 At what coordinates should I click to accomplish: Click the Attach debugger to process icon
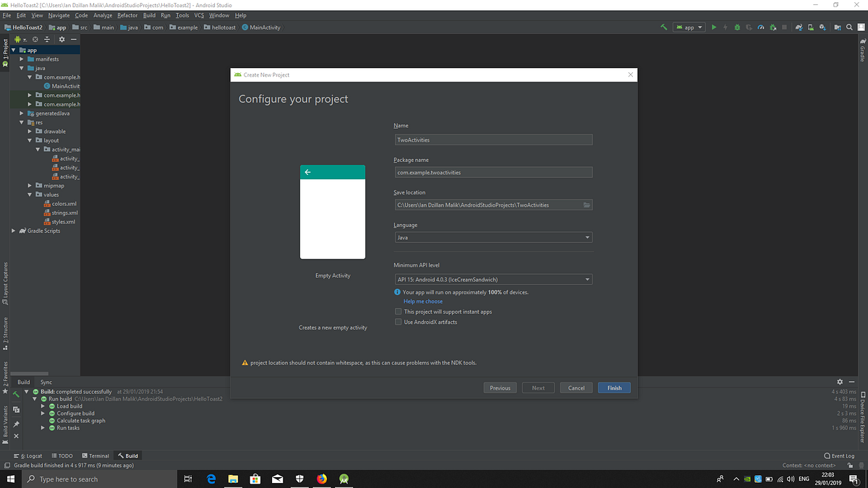pos(773,27)
